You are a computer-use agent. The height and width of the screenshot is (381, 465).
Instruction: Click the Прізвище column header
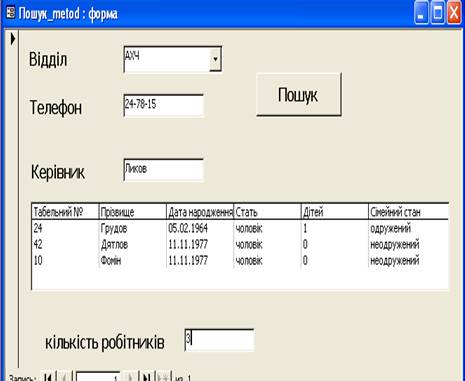[133, 212]
